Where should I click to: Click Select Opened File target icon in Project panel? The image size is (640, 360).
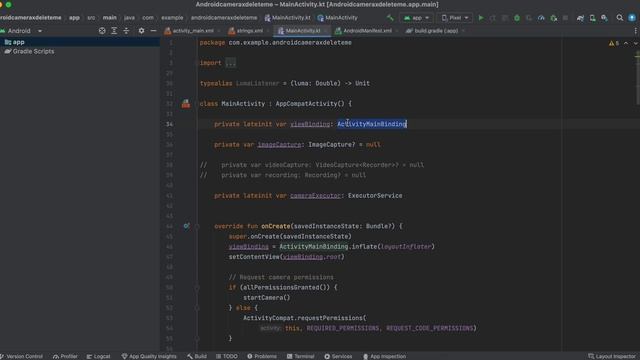[x=102, y=31]
